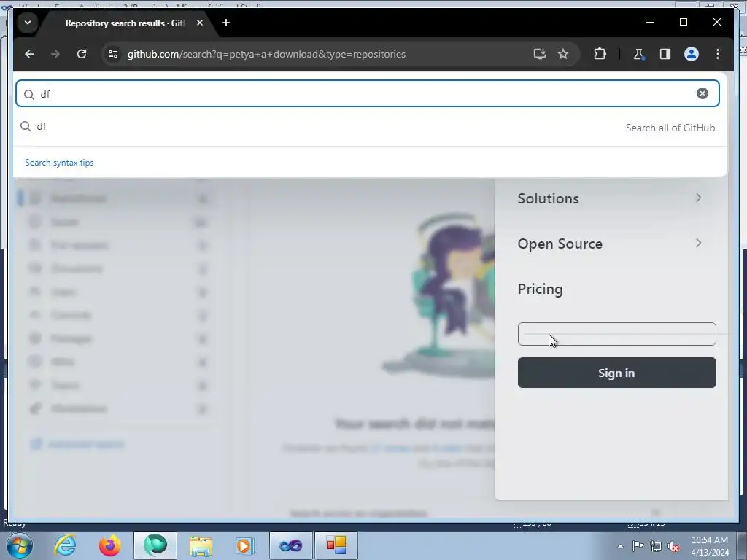Screen dimensions: 747x560
Task: Click the Sign in button
Action: tap(616, 373)
